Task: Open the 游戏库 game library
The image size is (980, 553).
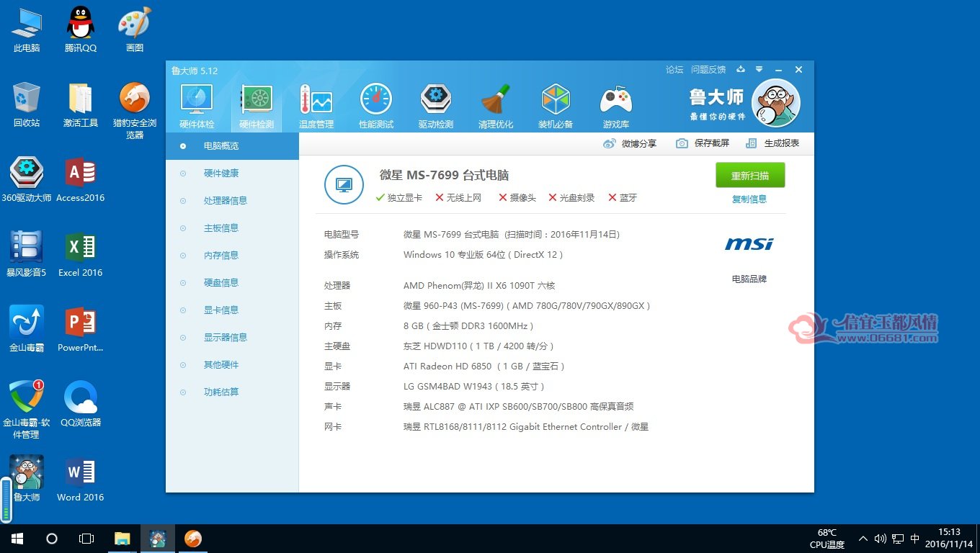Action: pos(615,107)
